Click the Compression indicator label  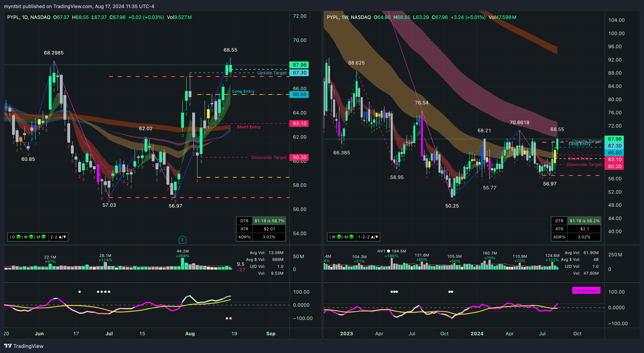click(x=586, y=290)
